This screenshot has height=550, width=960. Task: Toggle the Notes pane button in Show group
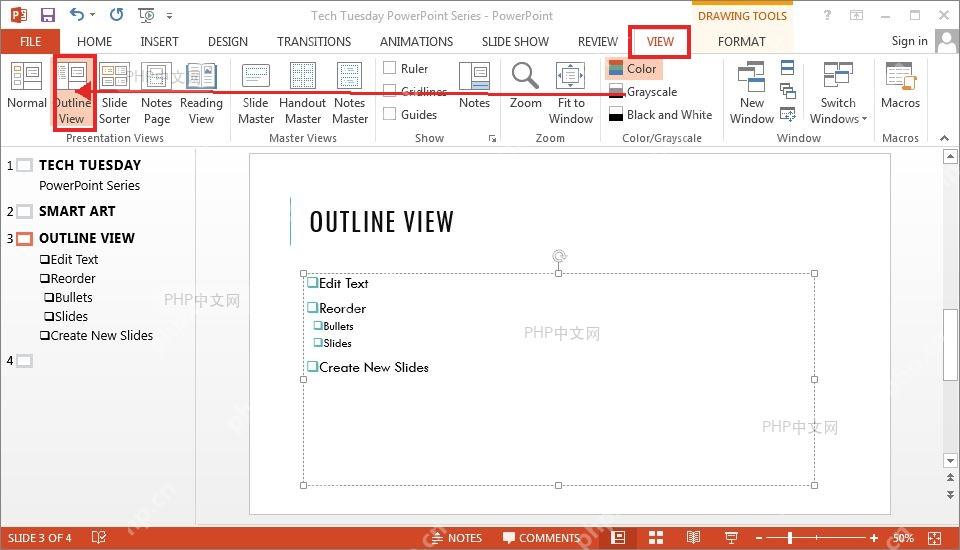coord(474,86)
